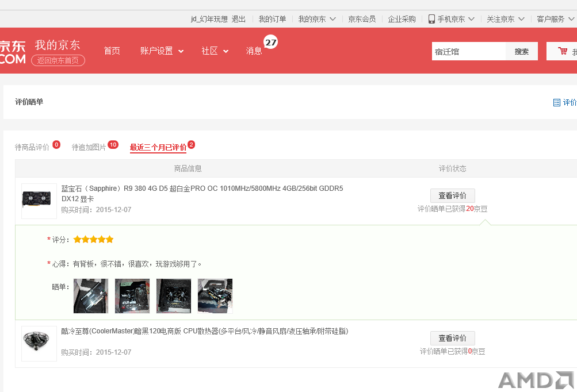Image resolution: width=577 pixels, height=392 pixels.
Task: Click the red 0 badge on 待商品评价
Action: click(x=56, y=144)
